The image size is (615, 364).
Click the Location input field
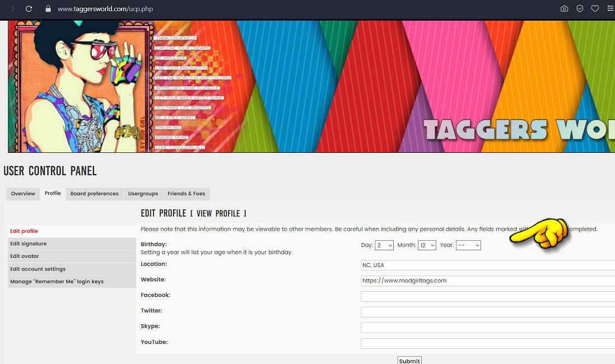pyautogui.click(x=488, y=265)
